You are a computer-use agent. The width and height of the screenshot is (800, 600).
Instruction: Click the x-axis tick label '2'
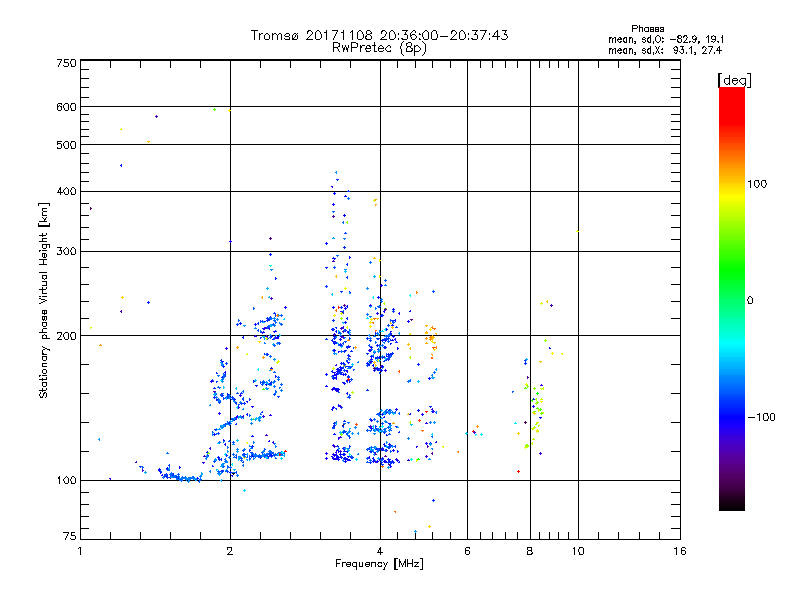230,551
